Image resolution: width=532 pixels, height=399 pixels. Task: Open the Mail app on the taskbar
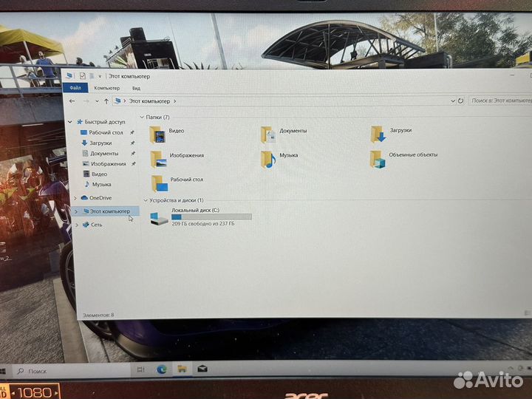(x=202, y=369)
